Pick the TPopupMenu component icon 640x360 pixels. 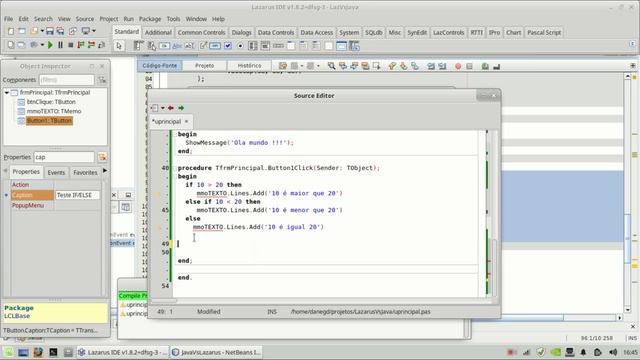151,46
